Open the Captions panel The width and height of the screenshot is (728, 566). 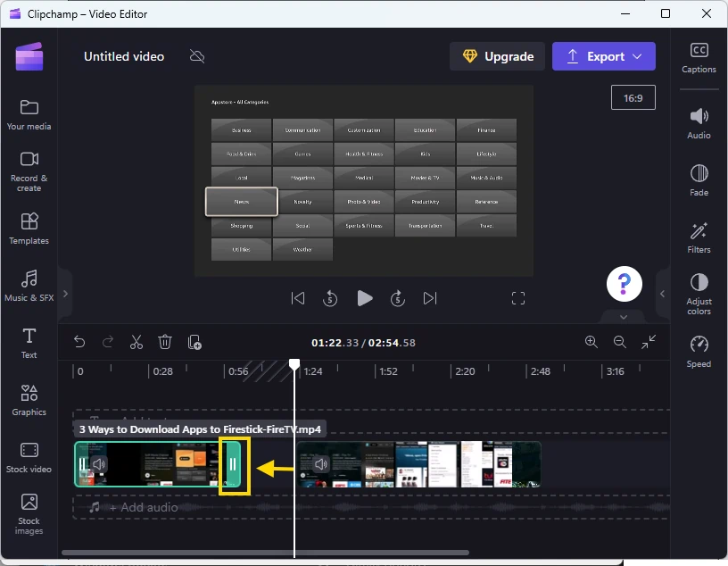pos(699,58)
